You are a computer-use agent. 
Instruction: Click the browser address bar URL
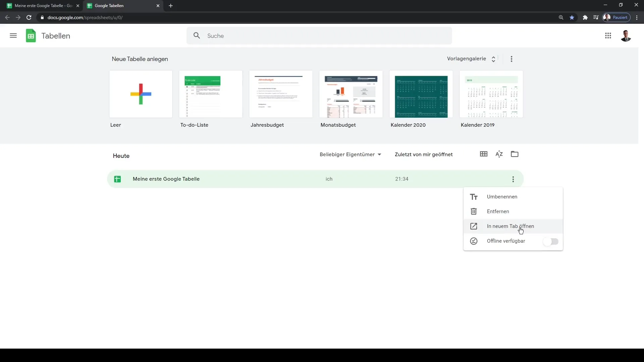[x=85, y=17]
